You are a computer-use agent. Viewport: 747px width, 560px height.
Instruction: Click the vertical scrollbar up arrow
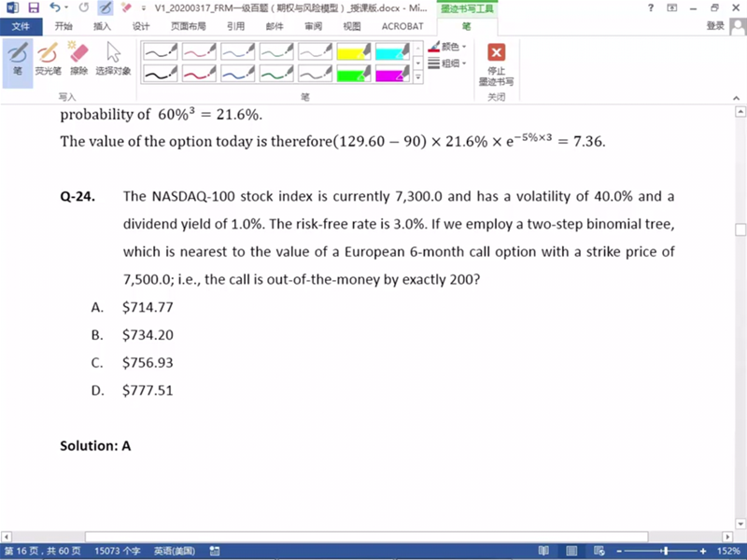click(x=740, y=112)
